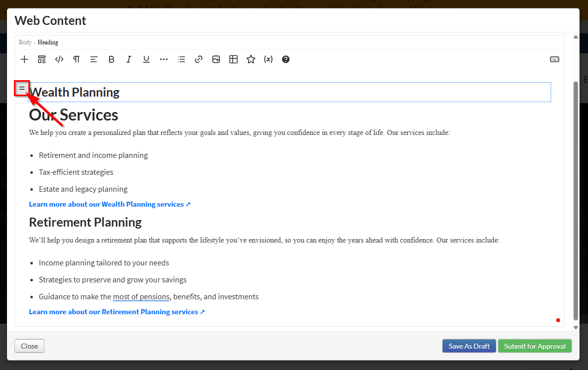
Task: Click Submit for Approval button
Action: (535, 346)
